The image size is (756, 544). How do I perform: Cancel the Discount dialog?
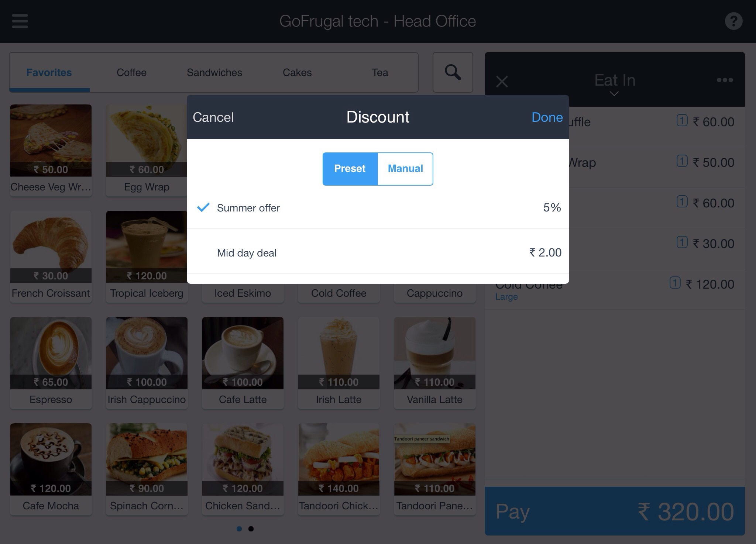pyautogui.click(x=213, y=117)
